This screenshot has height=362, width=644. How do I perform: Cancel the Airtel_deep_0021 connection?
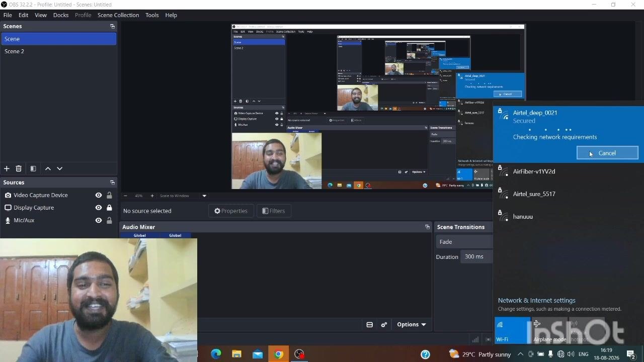607,153
